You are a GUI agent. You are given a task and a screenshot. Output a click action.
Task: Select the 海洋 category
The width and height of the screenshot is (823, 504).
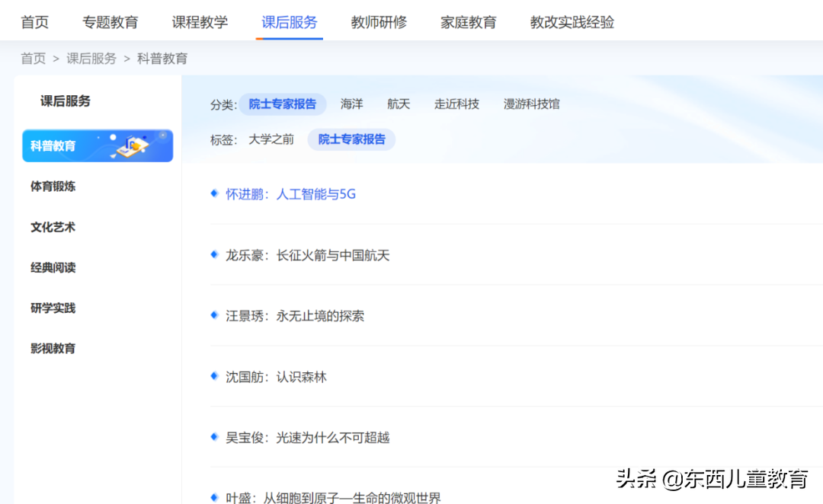pos(352,104)
